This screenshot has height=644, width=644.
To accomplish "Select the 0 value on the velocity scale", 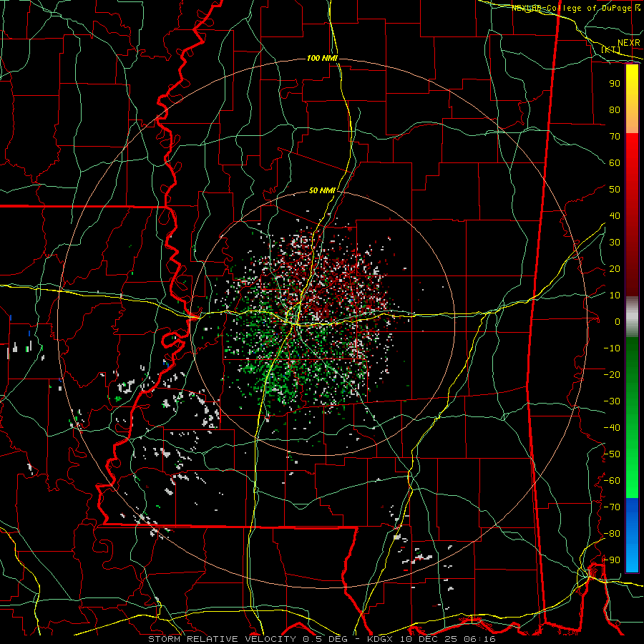I will [x=618, y=322].
